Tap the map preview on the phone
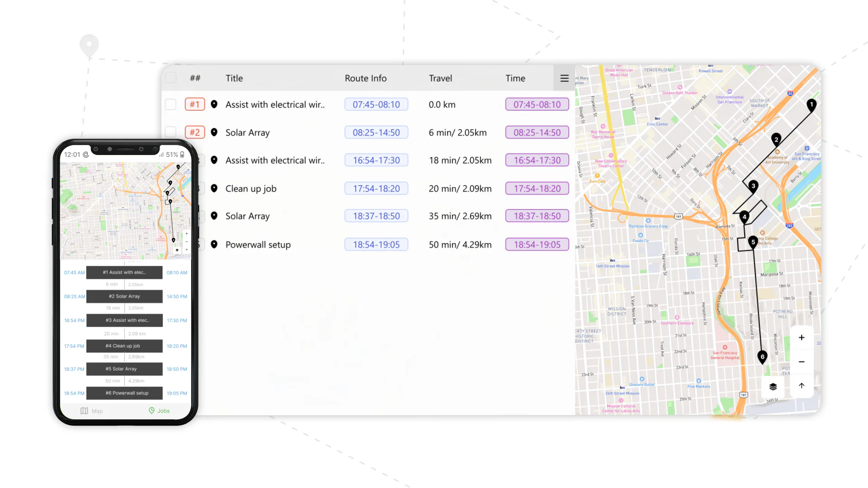Screen dimensions: 868x488 pyautogui.click(x=126, y=211)
